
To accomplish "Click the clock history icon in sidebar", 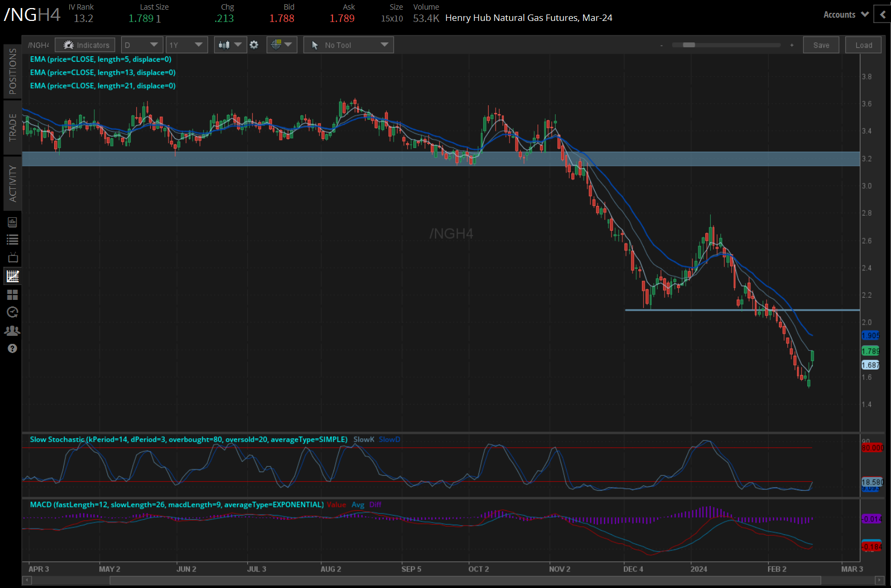I will (x=12, y=312).
